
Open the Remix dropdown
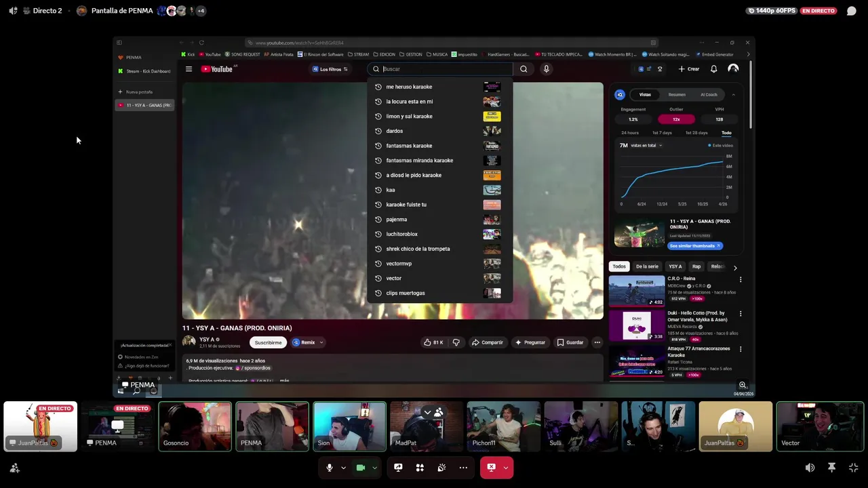point(308,342)
